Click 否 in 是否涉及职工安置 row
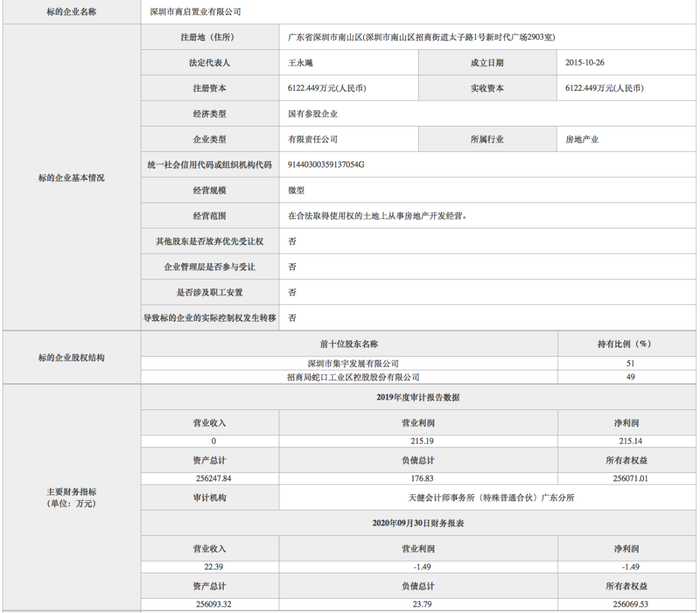 pos(292,292)
